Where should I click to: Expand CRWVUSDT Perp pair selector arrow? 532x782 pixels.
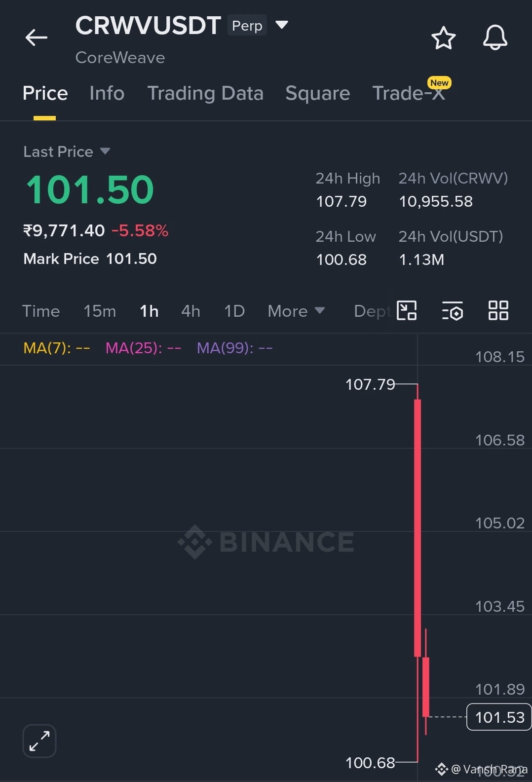click(x=281, y=25)
